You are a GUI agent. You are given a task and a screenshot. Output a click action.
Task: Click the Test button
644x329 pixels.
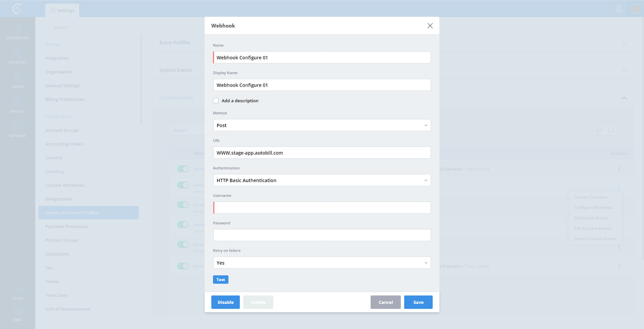point(220,280)
